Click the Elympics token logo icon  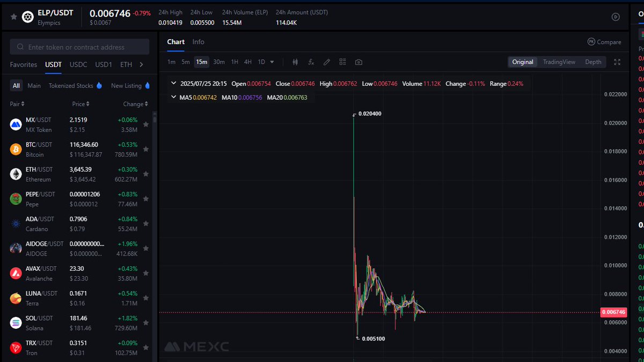tap(27, 17)
